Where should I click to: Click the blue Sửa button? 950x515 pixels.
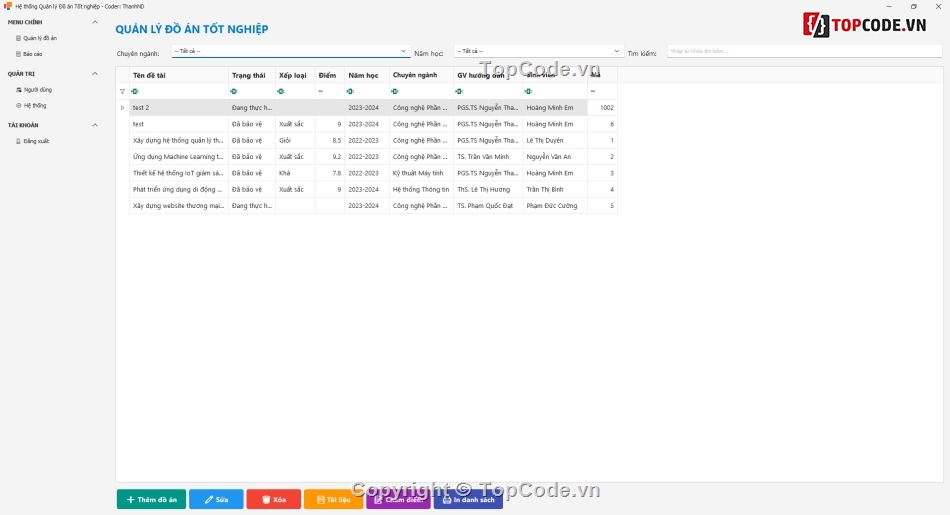(216, 499)
